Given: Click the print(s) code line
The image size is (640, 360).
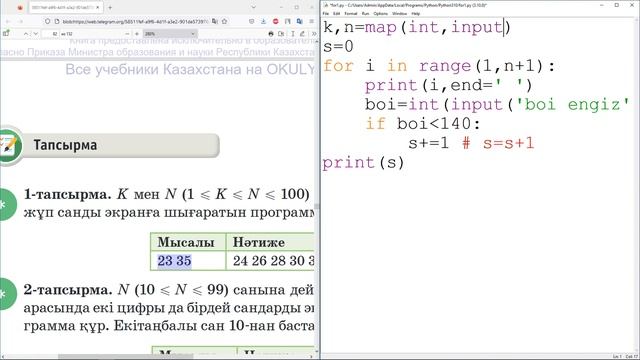Looking at the screenshot, I should point(363,163).
